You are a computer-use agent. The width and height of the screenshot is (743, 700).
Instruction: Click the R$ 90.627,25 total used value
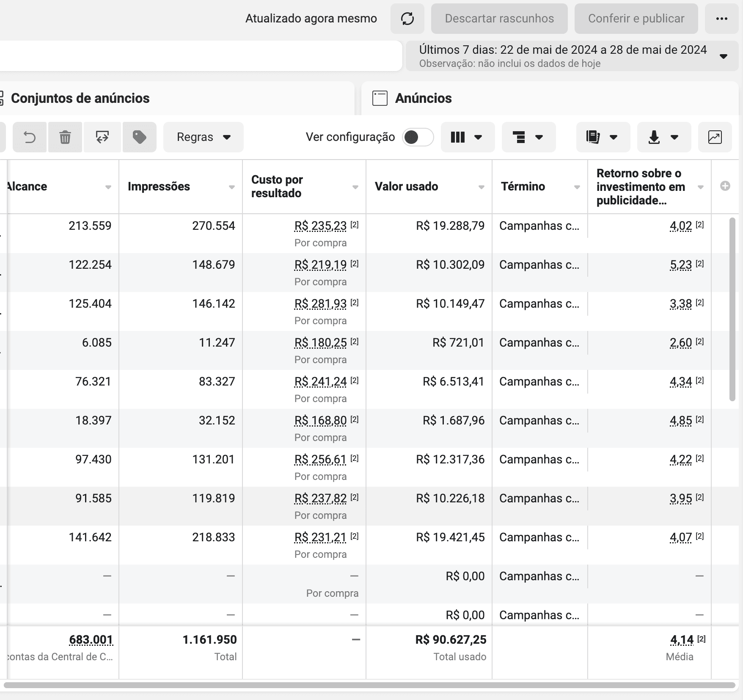pos(451,639)
